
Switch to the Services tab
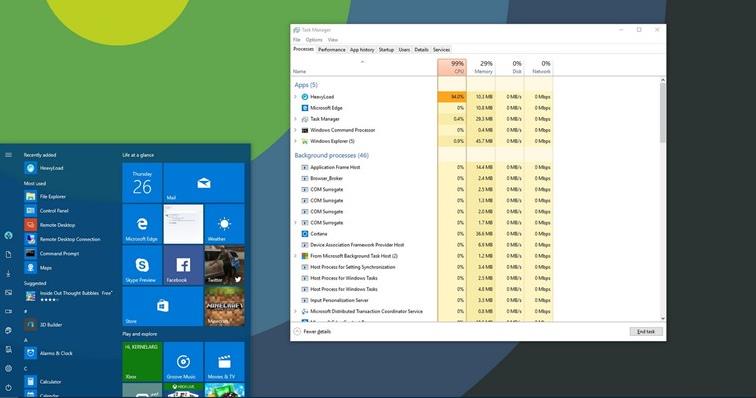coord(441,50)
